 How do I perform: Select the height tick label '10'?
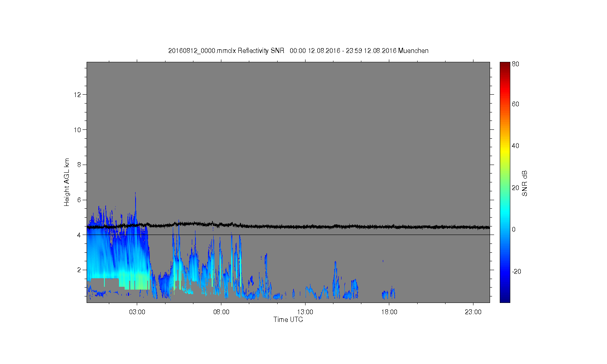[x=78, y=130]
